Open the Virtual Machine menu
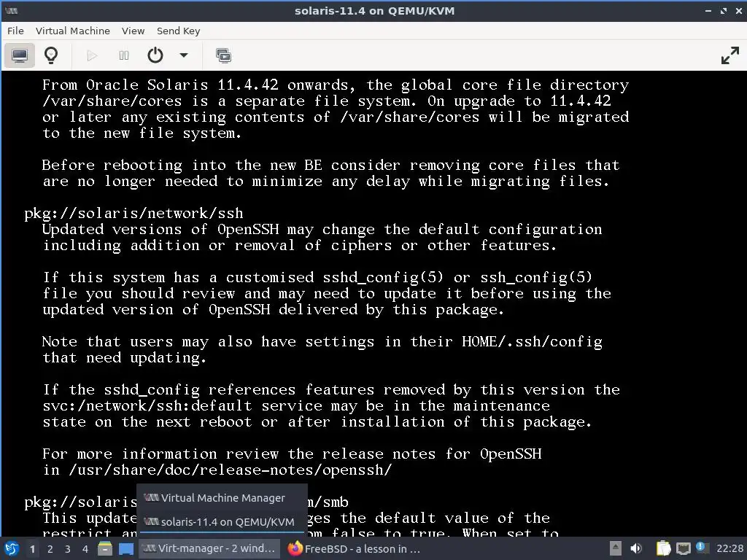The height and width of the screenshot is (560, 747). 72,31
